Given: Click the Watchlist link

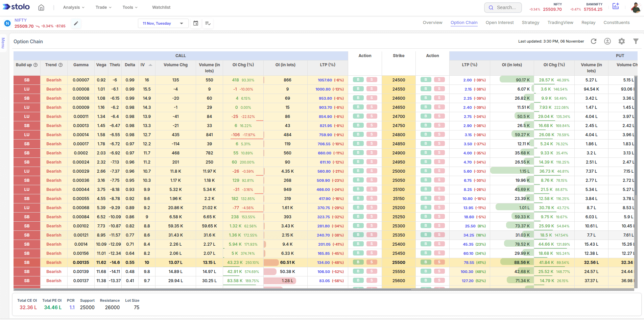Looking at the screenshot, I should click(161, 7).
